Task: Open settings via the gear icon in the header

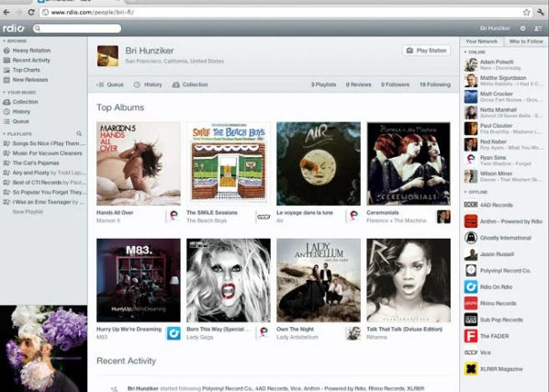Action: click(522, 28)
